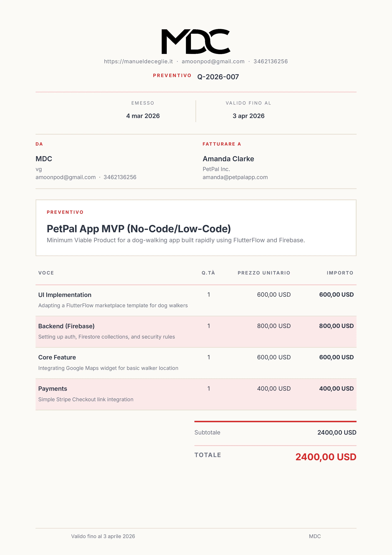Click the FATTURARE A section heading
Image resolution: width=392 pixels, height=555 pixels.
222,144
